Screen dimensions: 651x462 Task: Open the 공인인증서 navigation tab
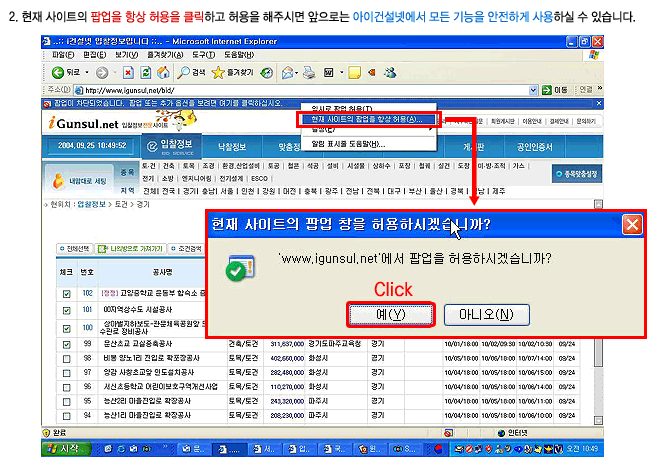(535, 147)
